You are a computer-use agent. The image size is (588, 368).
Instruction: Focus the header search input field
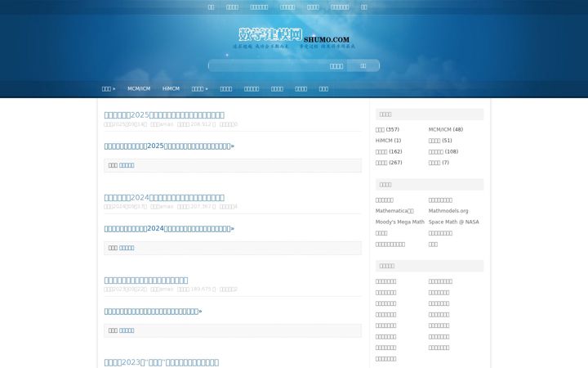pyautogui.click(x=278, y=65)
